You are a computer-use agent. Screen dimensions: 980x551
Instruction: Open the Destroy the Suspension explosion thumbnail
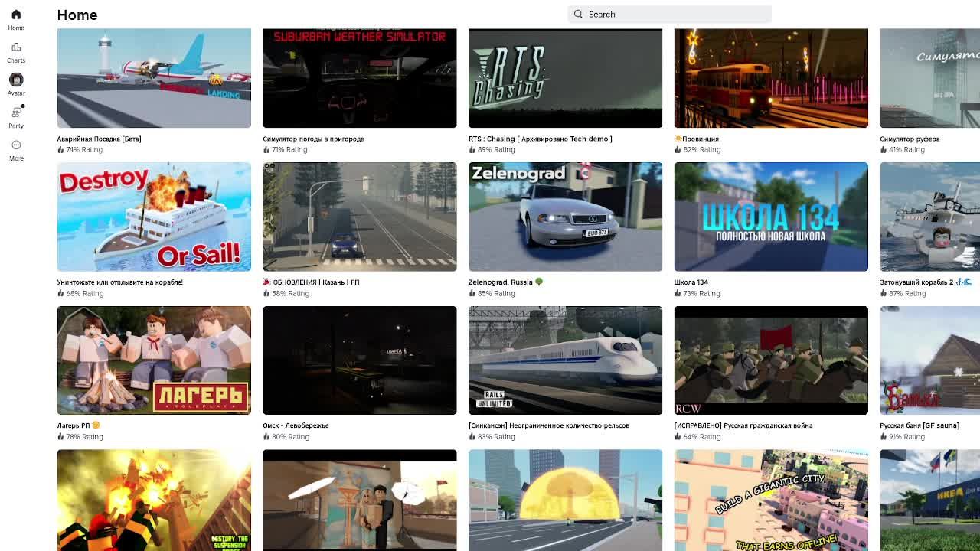pos(154,500)
